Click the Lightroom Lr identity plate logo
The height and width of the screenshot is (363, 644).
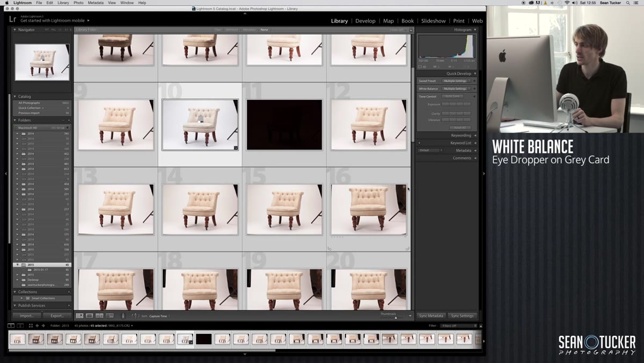pyautogui.click(x=13, y=19)
